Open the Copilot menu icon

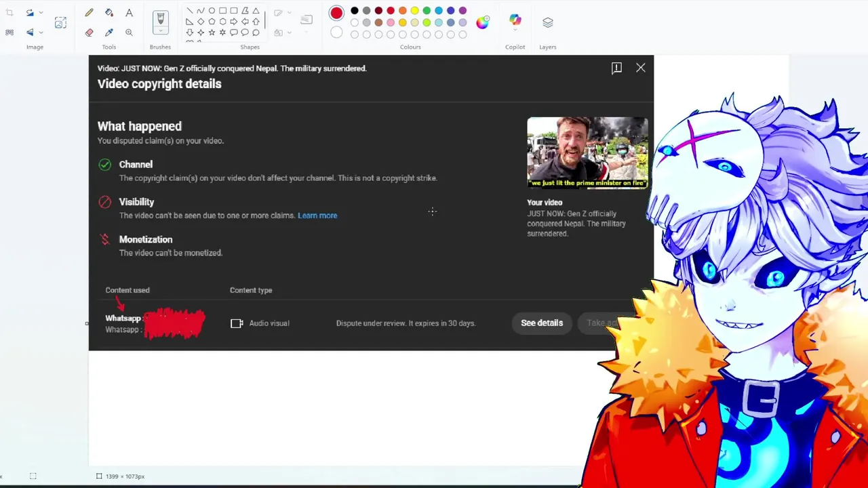515,20
